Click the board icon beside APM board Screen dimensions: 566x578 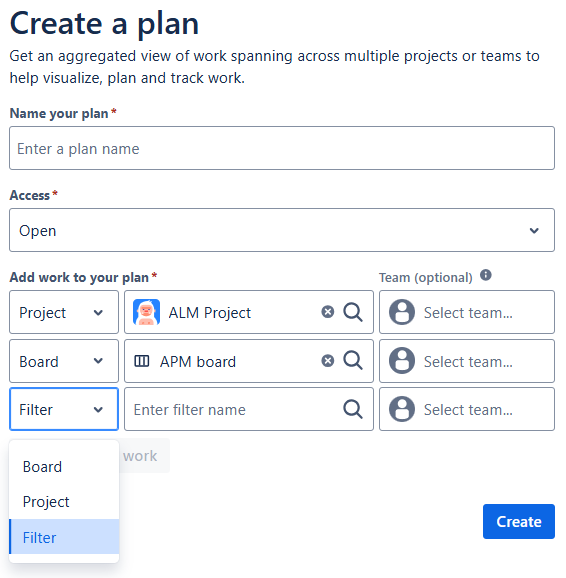click(x=142, y=361)
